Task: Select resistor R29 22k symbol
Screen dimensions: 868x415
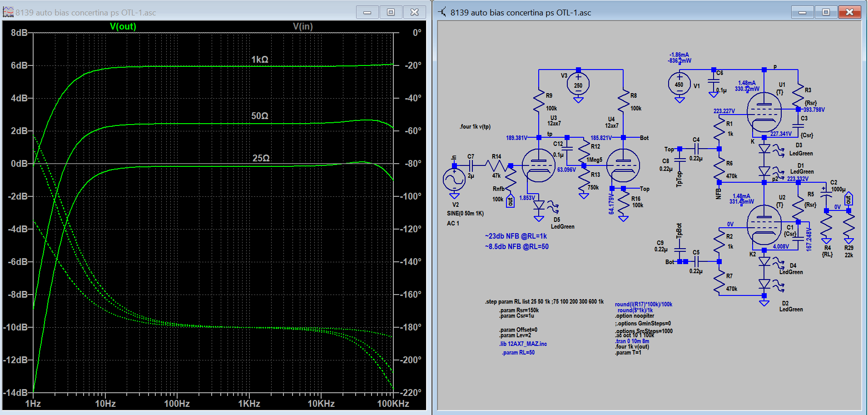Action: pyautogui.click(x=849, y=226)
